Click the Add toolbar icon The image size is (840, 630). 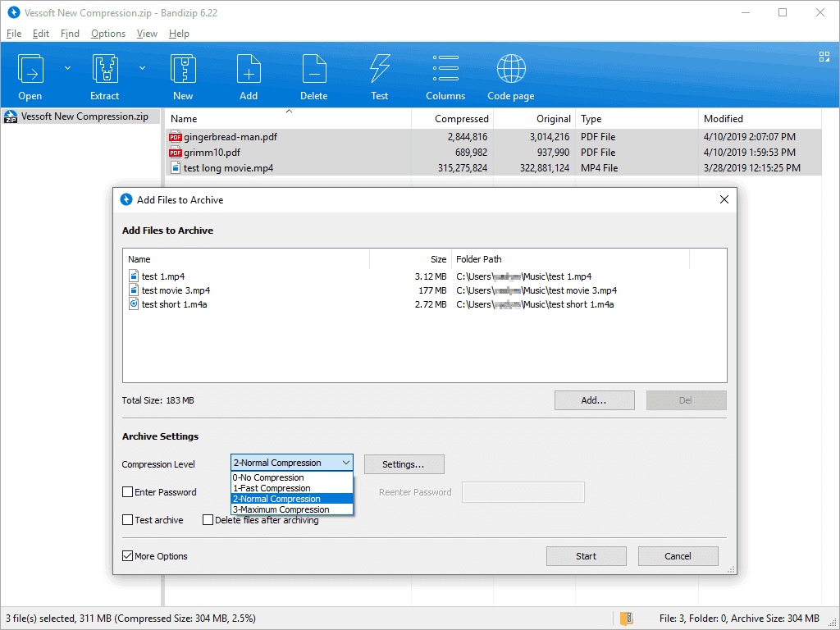[249, 69]
